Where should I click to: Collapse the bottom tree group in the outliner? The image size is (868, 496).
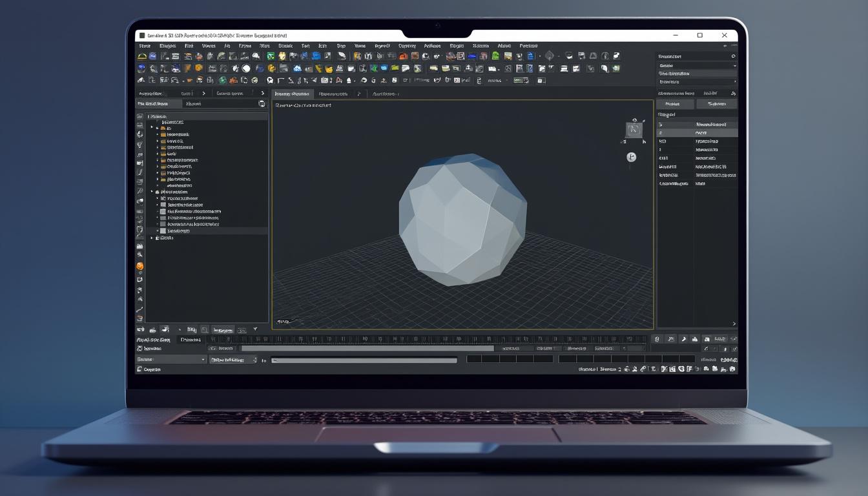click(150, 238)
